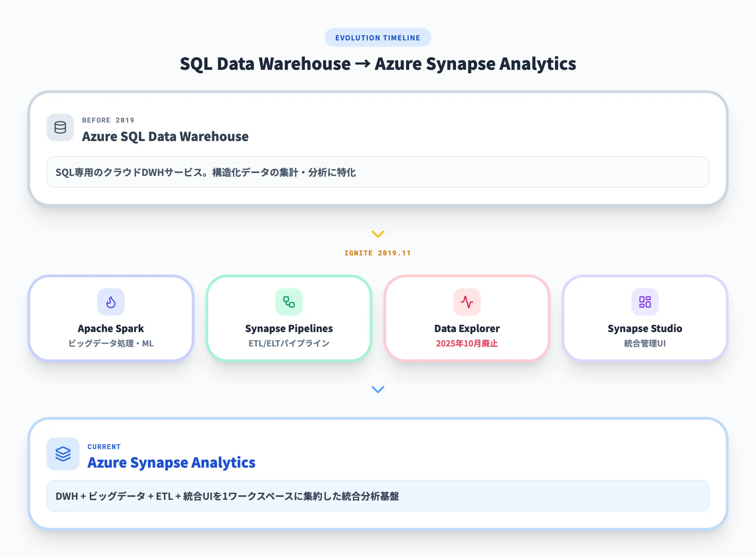Click the Synapse Studio card title

[645, 328]
